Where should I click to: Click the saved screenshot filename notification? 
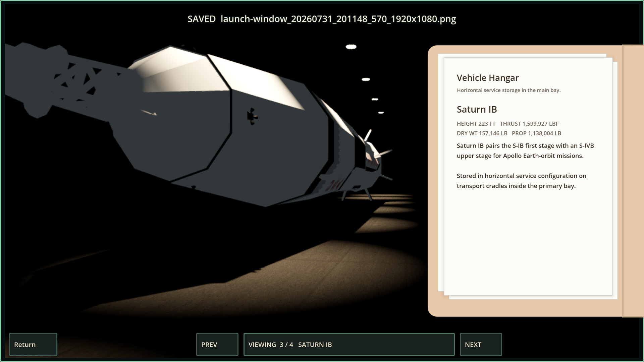(322, 19)
